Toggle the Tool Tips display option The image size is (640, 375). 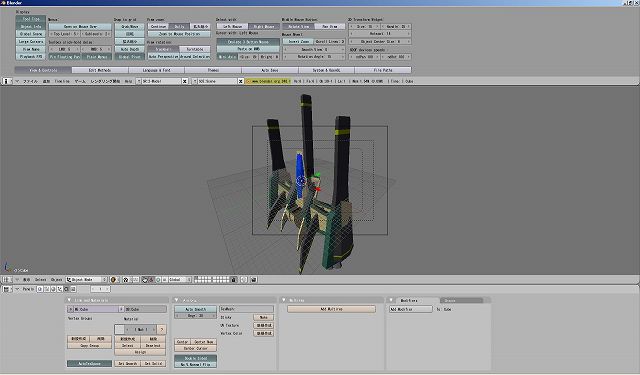tap(31, 19)
